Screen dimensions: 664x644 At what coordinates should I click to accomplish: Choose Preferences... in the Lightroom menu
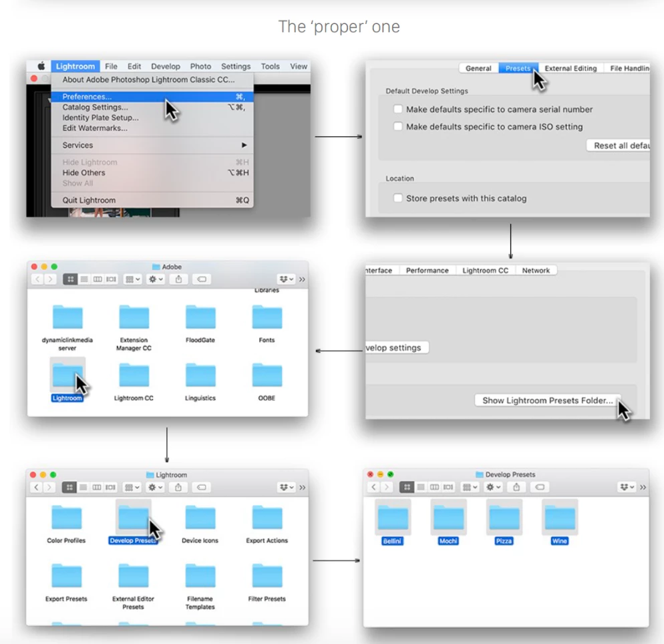tap(152, 97)
